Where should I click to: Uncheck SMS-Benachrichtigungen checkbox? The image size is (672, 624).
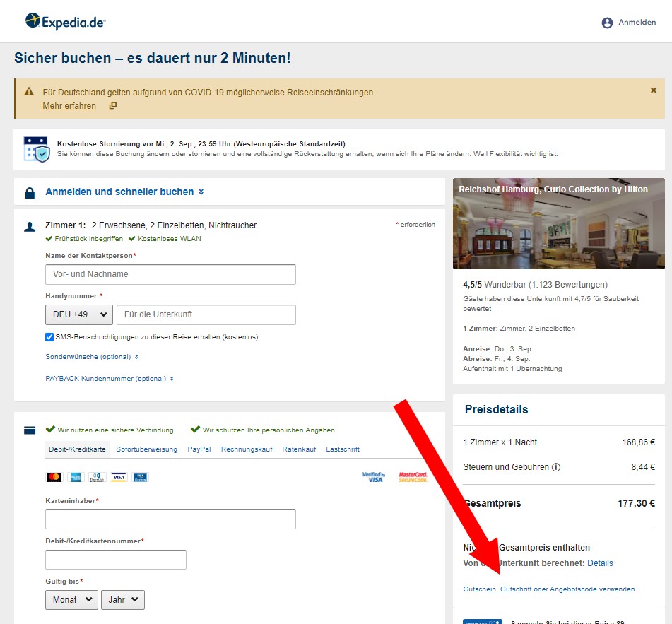(49, 337)
